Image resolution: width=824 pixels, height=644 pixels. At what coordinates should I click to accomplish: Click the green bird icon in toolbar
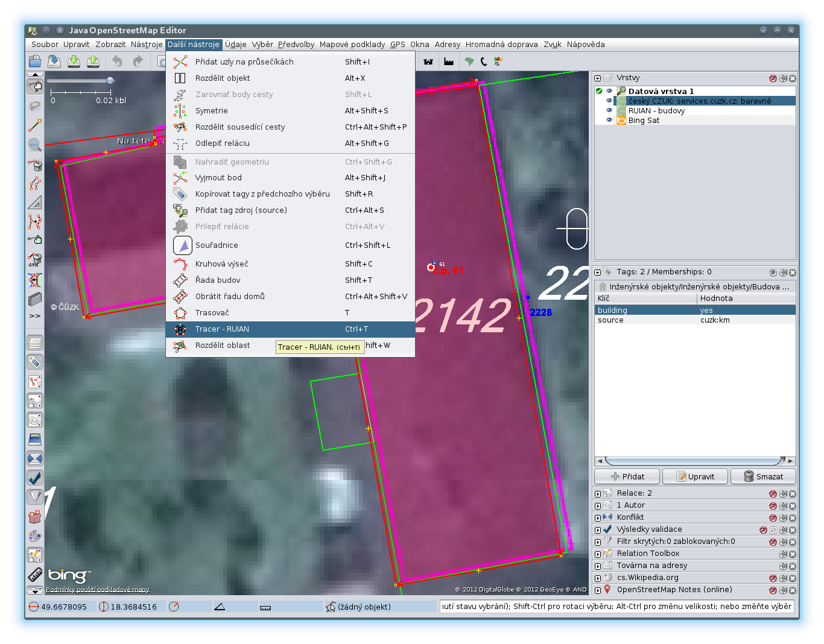(469, 61)
